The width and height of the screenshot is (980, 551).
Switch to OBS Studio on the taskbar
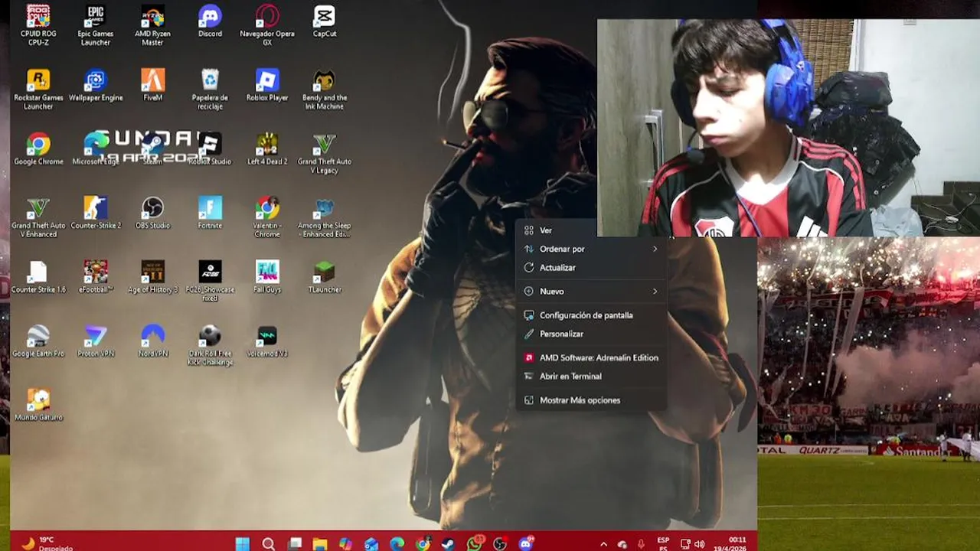[500, 544]
